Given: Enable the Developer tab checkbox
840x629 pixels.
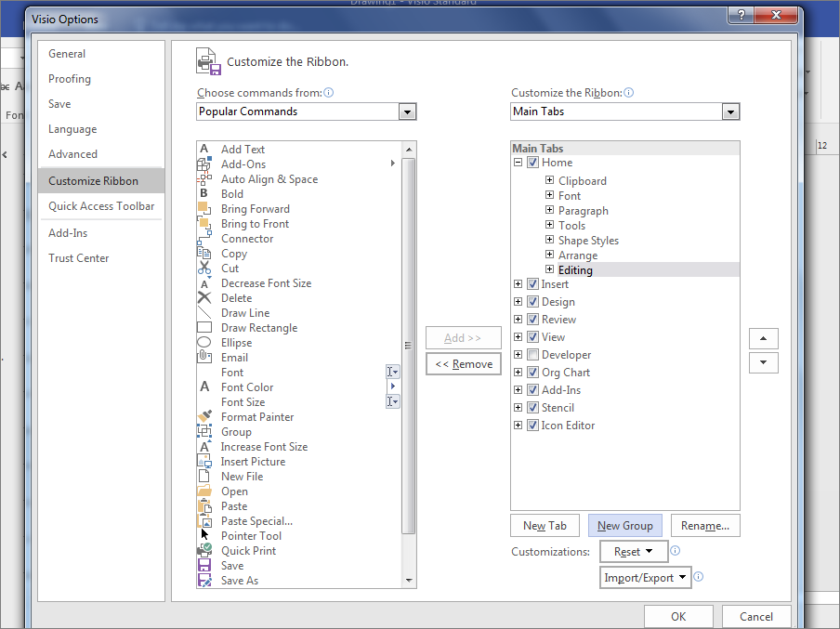Looking at the screenshot, I should pyautogui.click(x=532, y=355).
